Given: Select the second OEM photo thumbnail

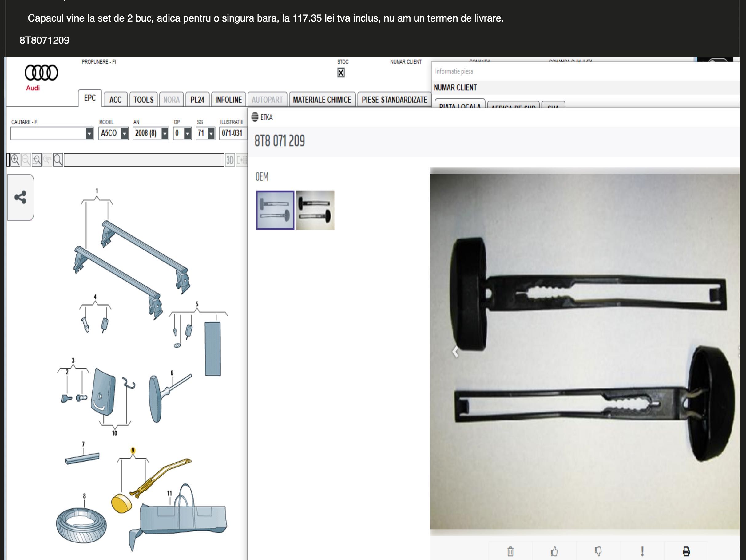Looking at the screenshot, I should click(315, 210).
